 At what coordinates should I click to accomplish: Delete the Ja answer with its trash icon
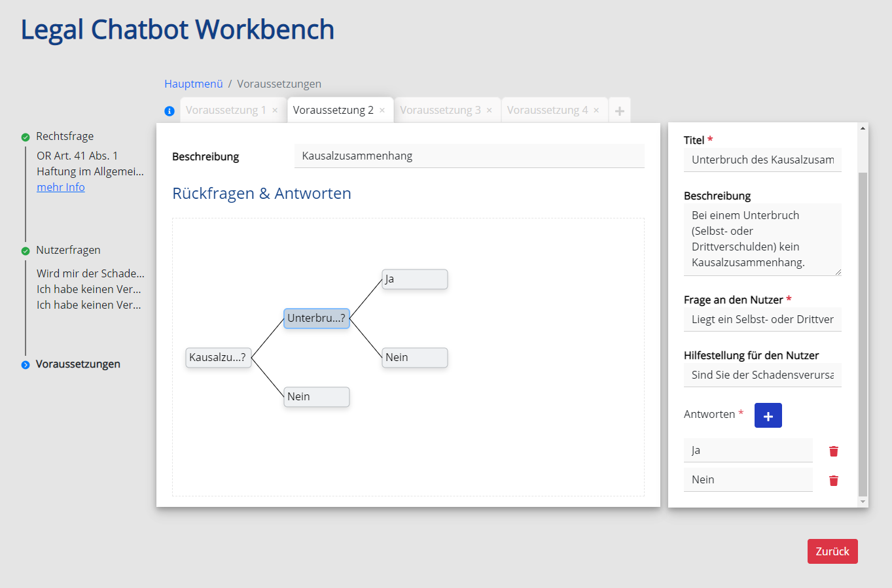tap(834, 451)
